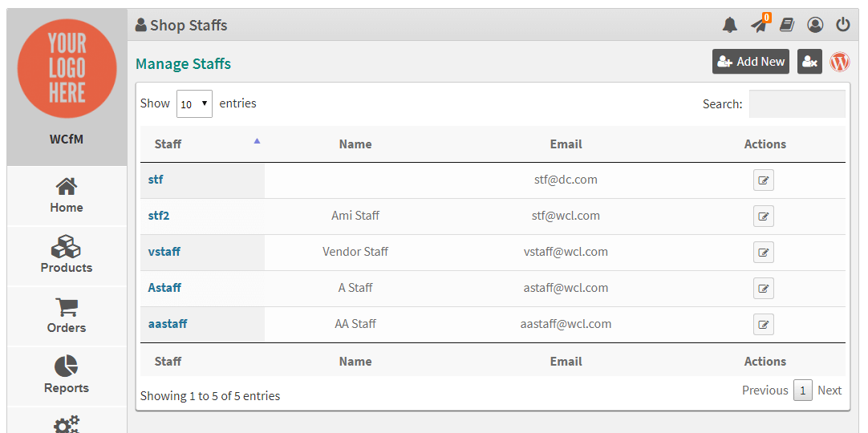This screenshot has width=868, height=433.
Task: Sort table by Staff column arrow
Action: tap(257, 142)
